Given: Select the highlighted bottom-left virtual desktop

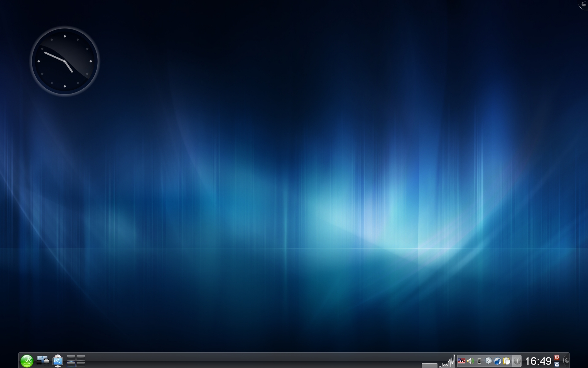Looking at the screenshot, I should tap(71, 363).
